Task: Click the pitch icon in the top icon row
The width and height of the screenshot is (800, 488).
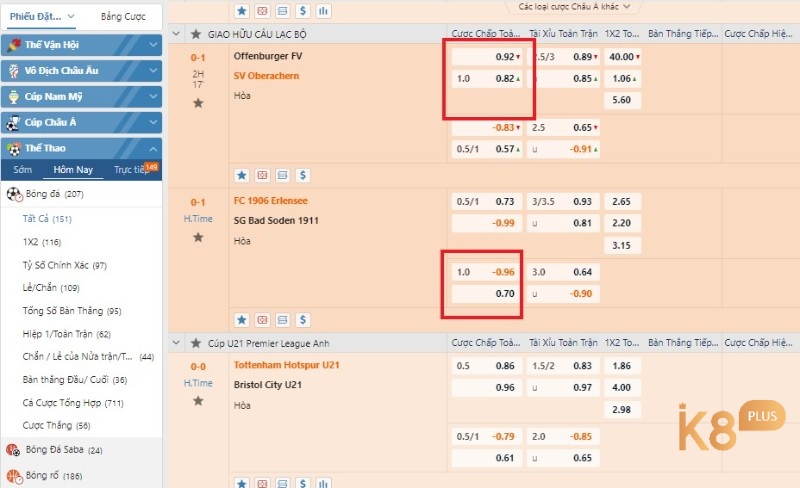Action: [x=262, y=11]
